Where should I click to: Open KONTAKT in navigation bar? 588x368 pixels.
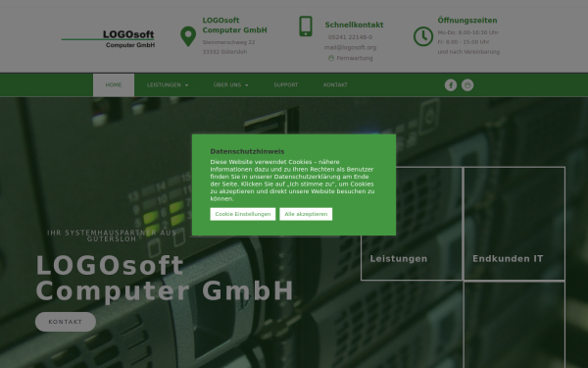[335, 85]
